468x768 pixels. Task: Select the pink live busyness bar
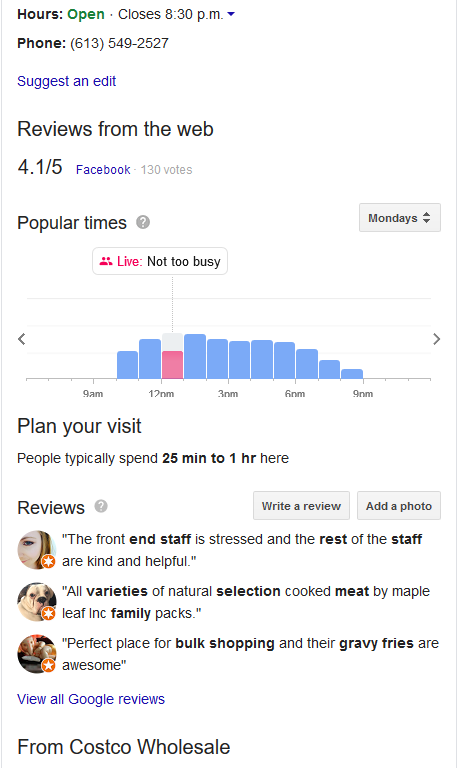tap(172, 364)
